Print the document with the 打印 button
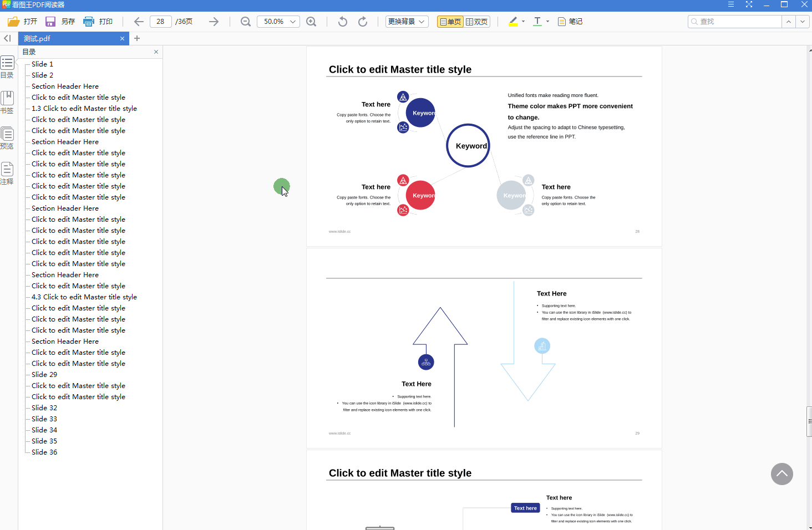The image size is (812, 530). coord(98,22)
